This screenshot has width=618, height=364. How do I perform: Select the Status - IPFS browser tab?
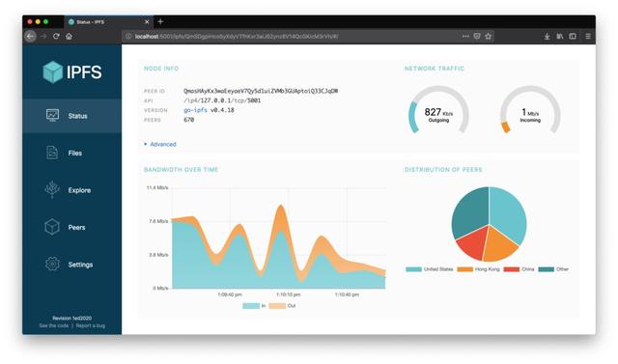click(108, 21)
